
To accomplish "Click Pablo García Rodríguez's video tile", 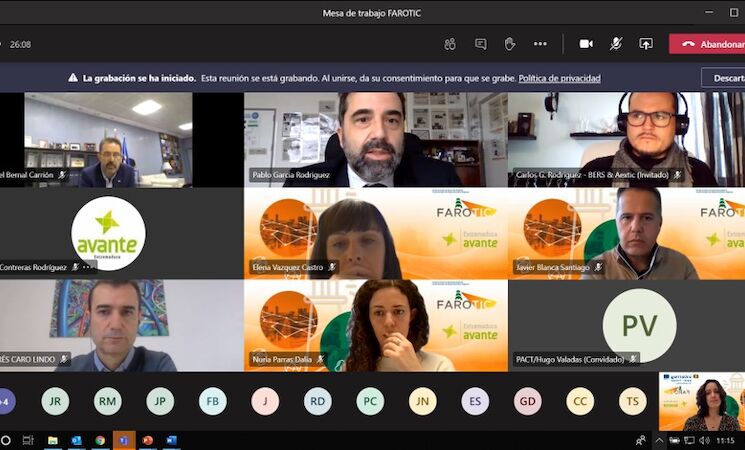I will [x=375, y=139].
